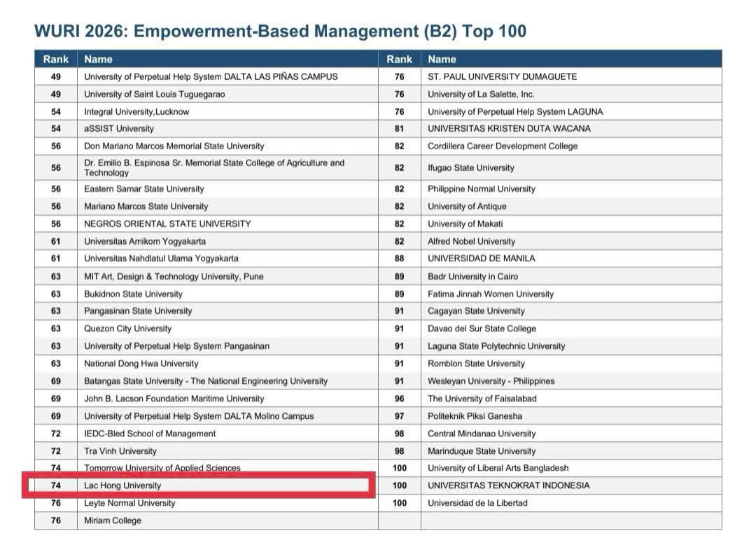Click Laguna State Polytechnic University
Screen dimensions: 756x559
[x=496, y=346]
